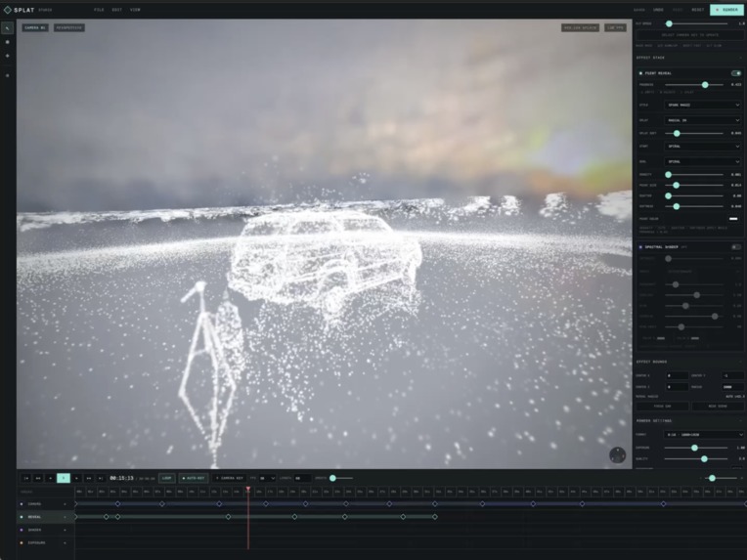
Task: Click the Camera 01 viewport label
Action: [x=35, y=27]
